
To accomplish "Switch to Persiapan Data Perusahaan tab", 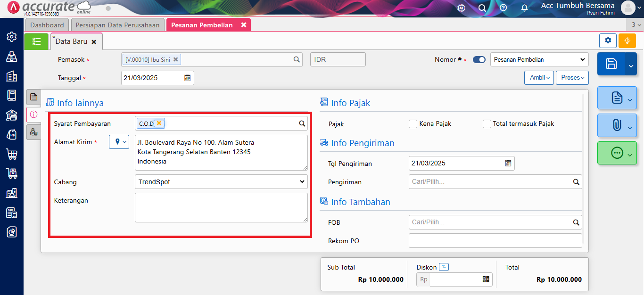I will [118, 25].
